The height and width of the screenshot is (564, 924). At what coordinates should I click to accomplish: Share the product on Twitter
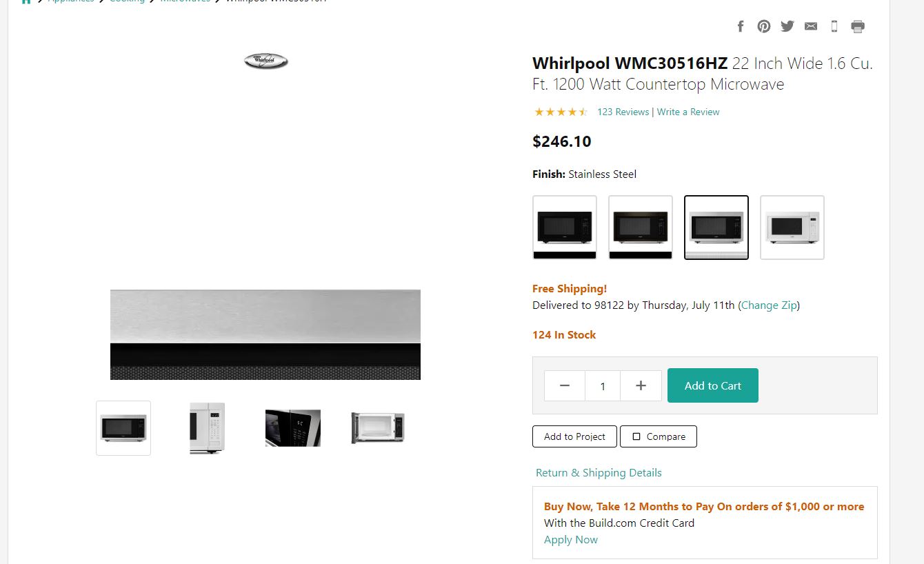point(787,26)
